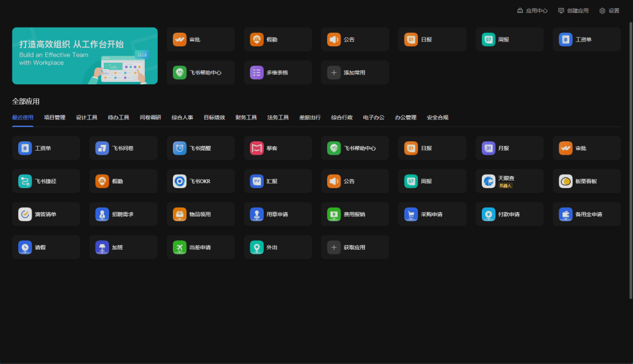Switch to the 综合人事 tab
Screen dimensions: 633x364
coord(182,117)
